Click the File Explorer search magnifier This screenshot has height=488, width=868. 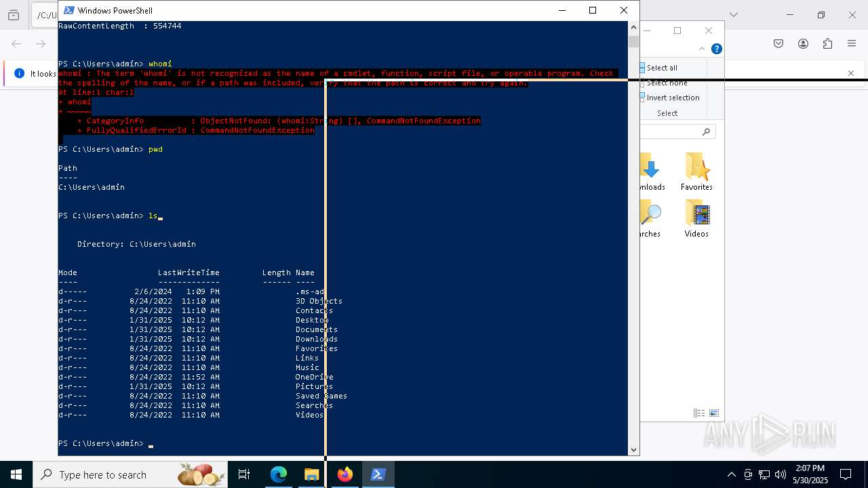pyautogui.click(x=706, y=132)
